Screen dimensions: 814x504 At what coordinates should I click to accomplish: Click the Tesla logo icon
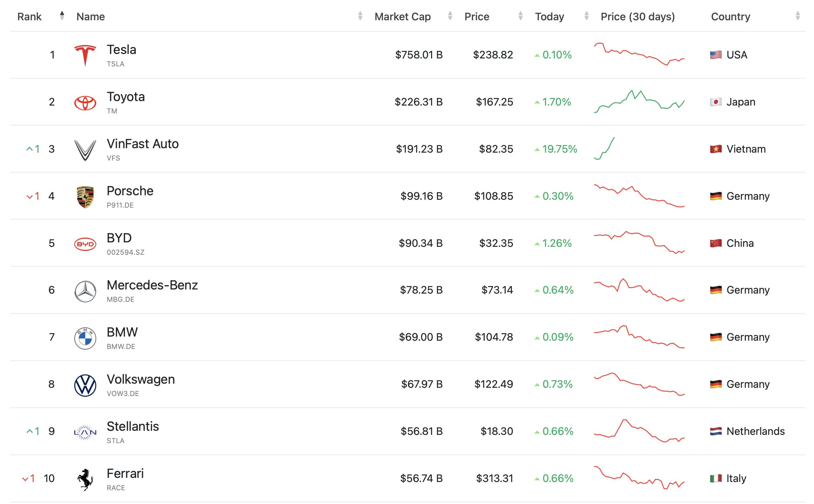(x=85, y=55)
